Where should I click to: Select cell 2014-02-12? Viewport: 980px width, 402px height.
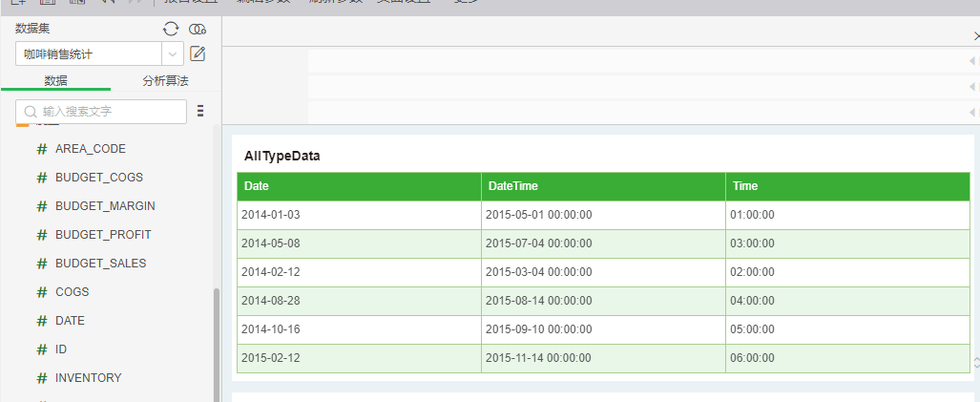359,272
